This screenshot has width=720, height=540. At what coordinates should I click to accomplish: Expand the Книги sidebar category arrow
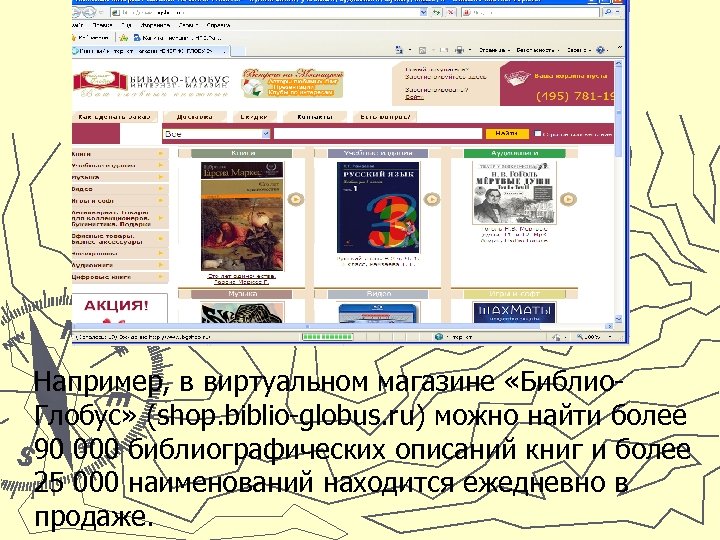point(161,154)
